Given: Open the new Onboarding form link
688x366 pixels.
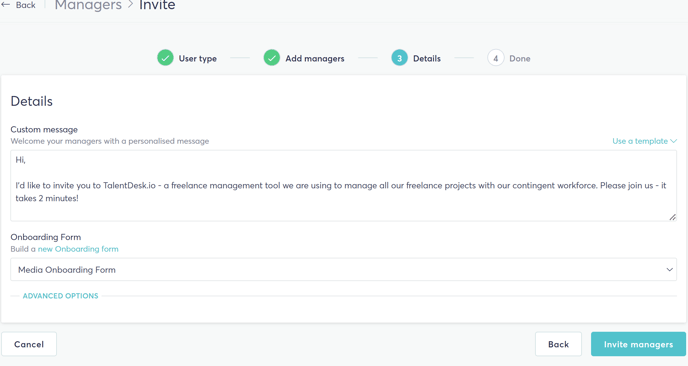Looking at the screenshot, I should (78, 249).
